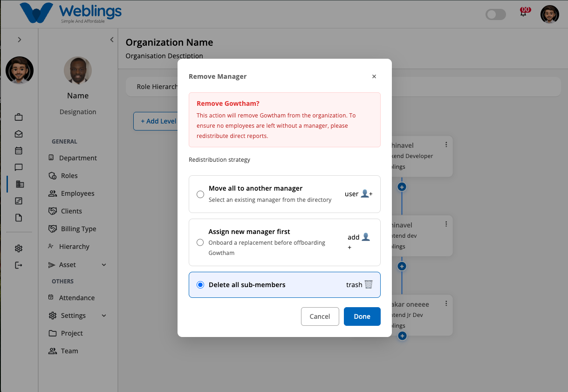Click the logout icon in rail
The height and width of the screenshot is (392, 568).
(19, 265)
